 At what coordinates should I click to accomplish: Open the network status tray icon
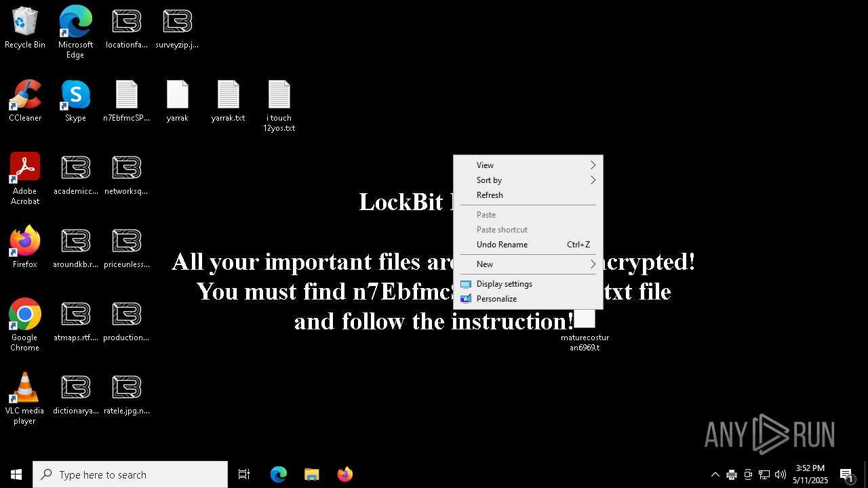tap(764, 474)
